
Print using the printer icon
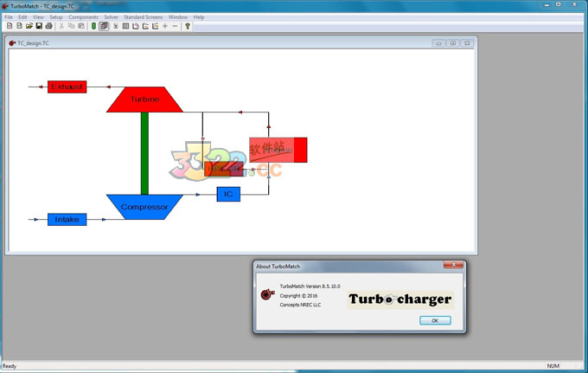pos(48,26)
